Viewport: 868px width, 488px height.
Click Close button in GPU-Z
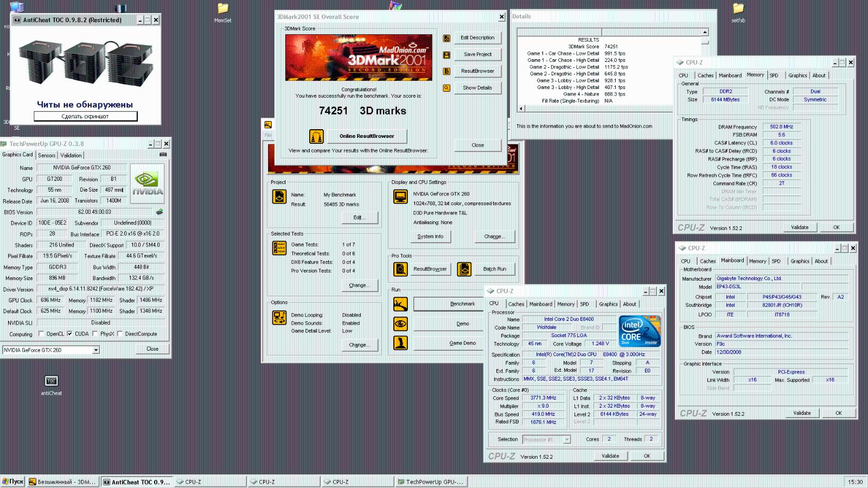click(x=152, y=349)
